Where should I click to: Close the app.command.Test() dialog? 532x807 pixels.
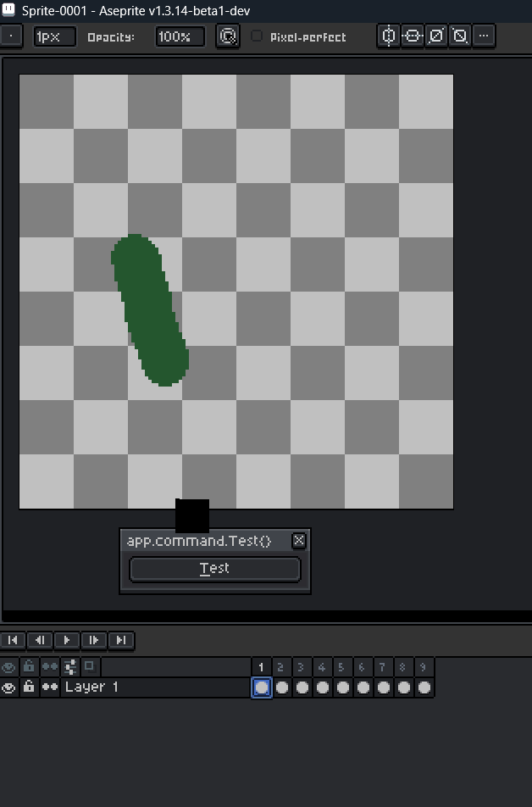tap(298, 541)
